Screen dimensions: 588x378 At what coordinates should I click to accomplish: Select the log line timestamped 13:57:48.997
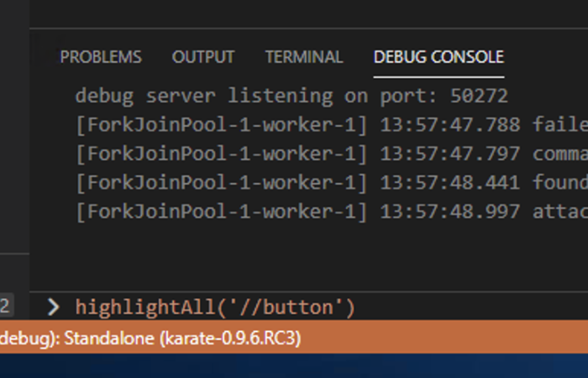332,212
